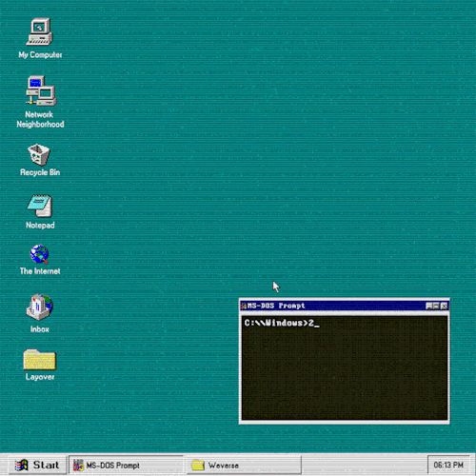Click the 06:13 PM system clock
The image size is (476, 476).
pyautogui.click(x=448, y=466)
